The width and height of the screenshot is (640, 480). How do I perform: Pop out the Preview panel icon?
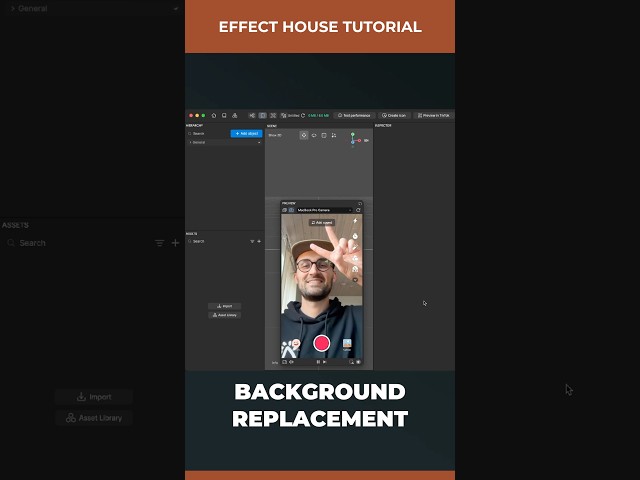point(360,203)
